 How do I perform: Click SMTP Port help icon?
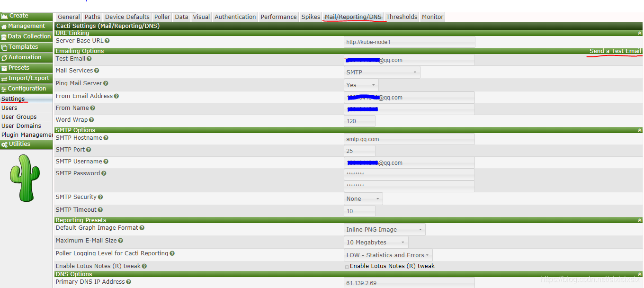89,150
